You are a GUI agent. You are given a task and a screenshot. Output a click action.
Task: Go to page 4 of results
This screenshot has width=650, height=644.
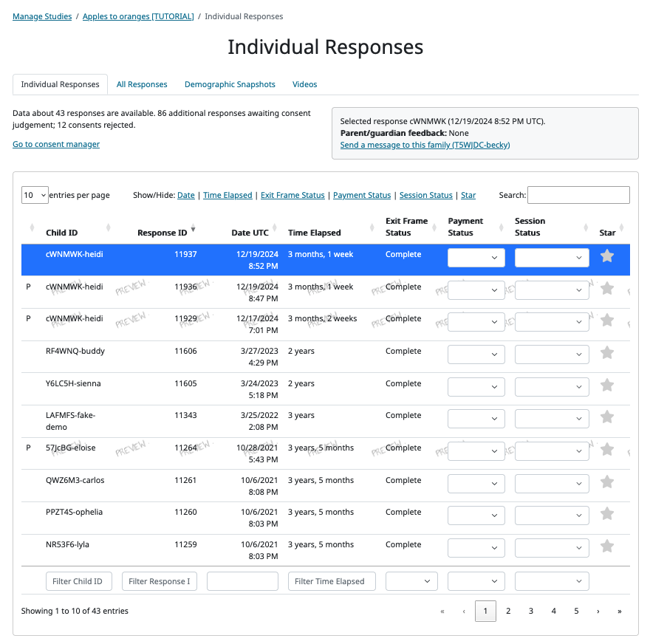[x=553, y=611]
